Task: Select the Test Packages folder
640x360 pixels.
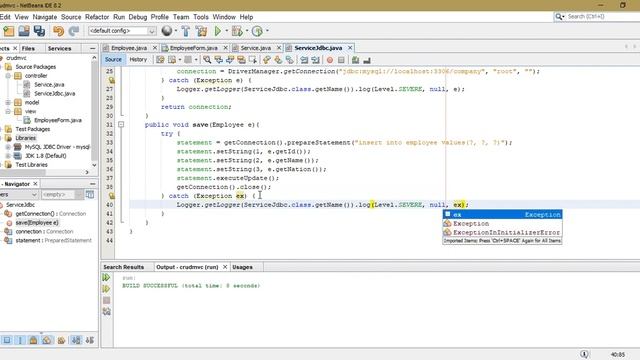Action: (33, 129)
